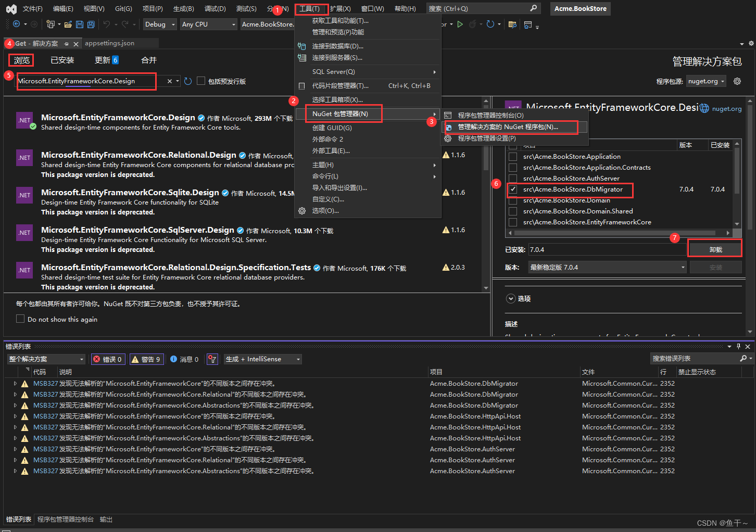Open package source settings gear icon
The width and height of the screenshot is (756, 532).
(x=737, y=81)
